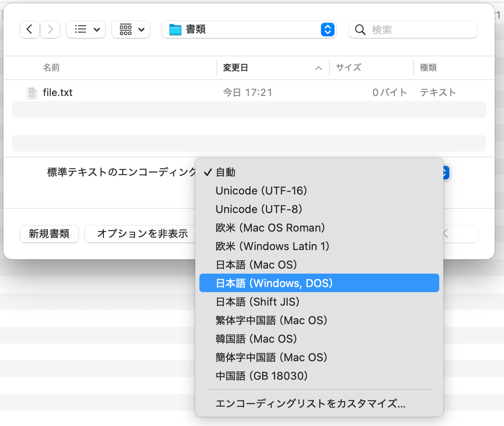Choose Unicode (UTF-16) encoding
The height and width of the screenshot is (426, 504).
(x=261, y=191)
